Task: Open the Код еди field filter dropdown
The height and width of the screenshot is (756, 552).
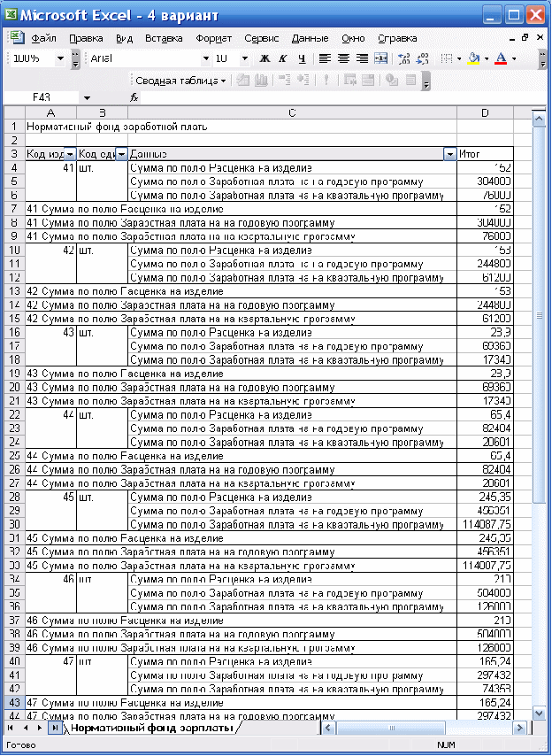Action: [x=122, y=154]
